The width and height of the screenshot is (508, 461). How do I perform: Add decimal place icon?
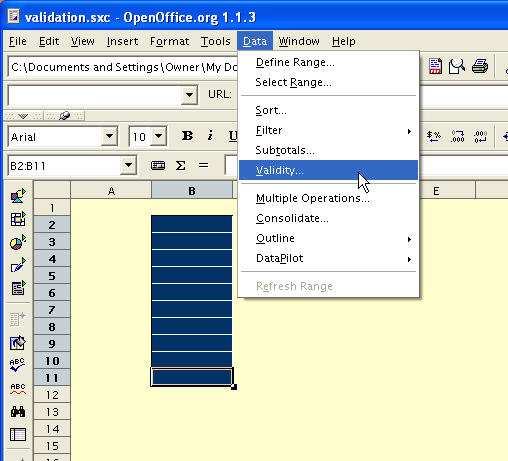pyautogui.click(x=457, y=136)
